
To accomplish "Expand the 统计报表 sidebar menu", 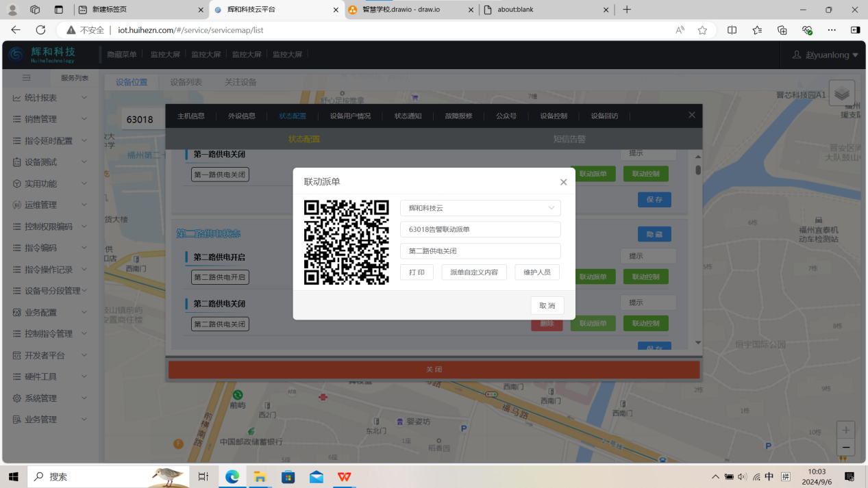I will click(50, 98).
